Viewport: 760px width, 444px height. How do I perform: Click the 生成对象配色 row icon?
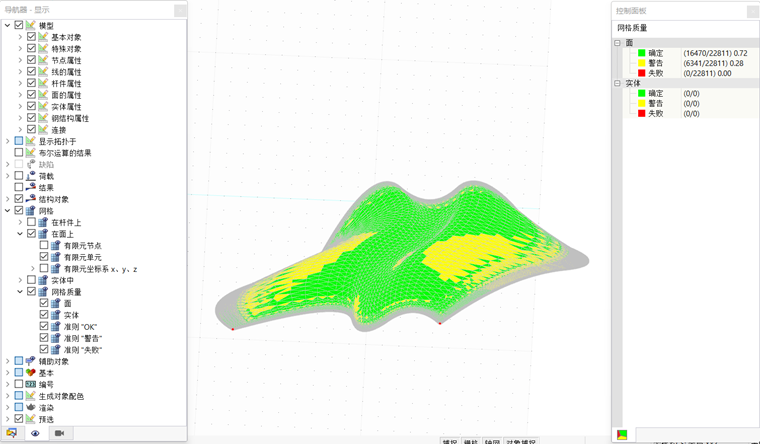click(x=31, y=396)
